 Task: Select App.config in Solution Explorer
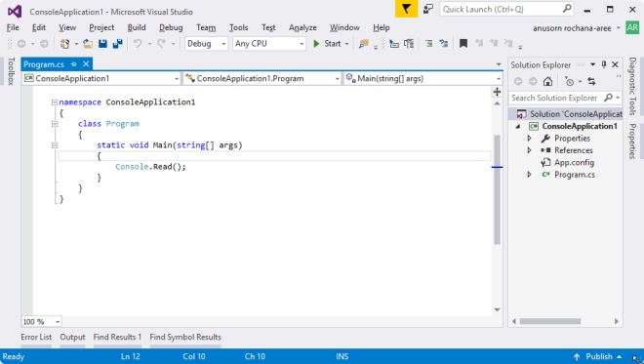point(574,162)
